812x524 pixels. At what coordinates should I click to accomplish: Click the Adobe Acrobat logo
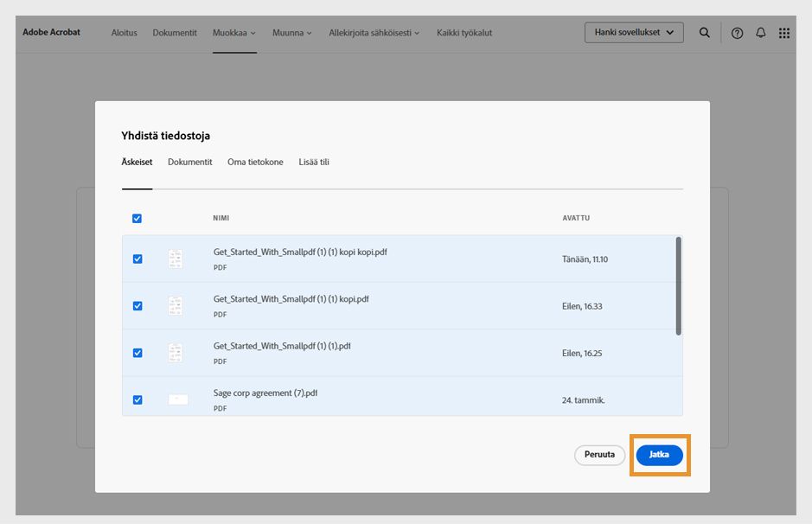(x=51, y=32)
